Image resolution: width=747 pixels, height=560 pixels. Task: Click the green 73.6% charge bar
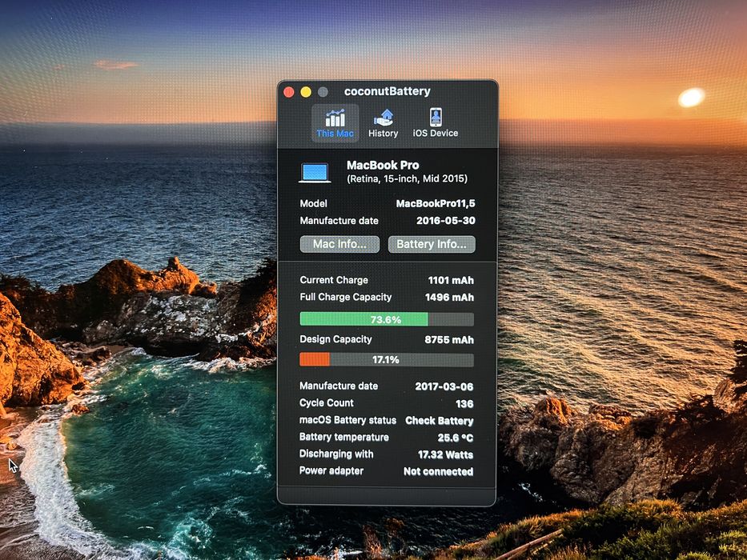(x=387, y=319)
